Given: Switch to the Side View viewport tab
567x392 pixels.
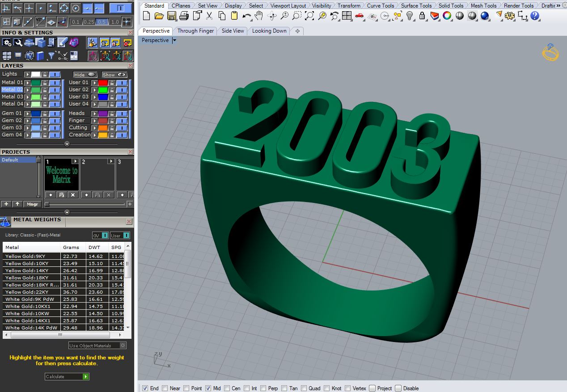Looking at the screenshot, I should [233, 31].
